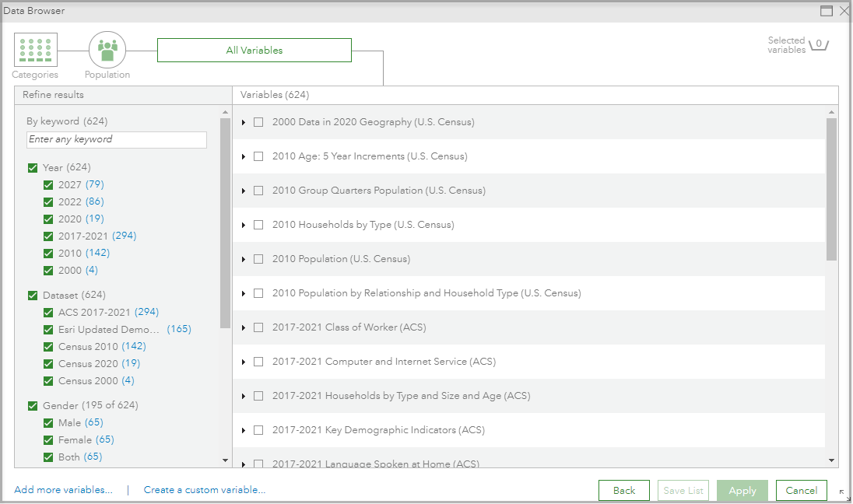The image size is (853, 504).
Task: Open the Selected variables basket icon
Action: tap(818, 45)
